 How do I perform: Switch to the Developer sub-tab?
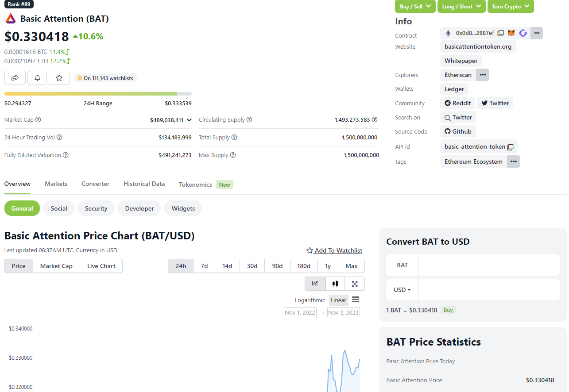(x=139, y=208)
